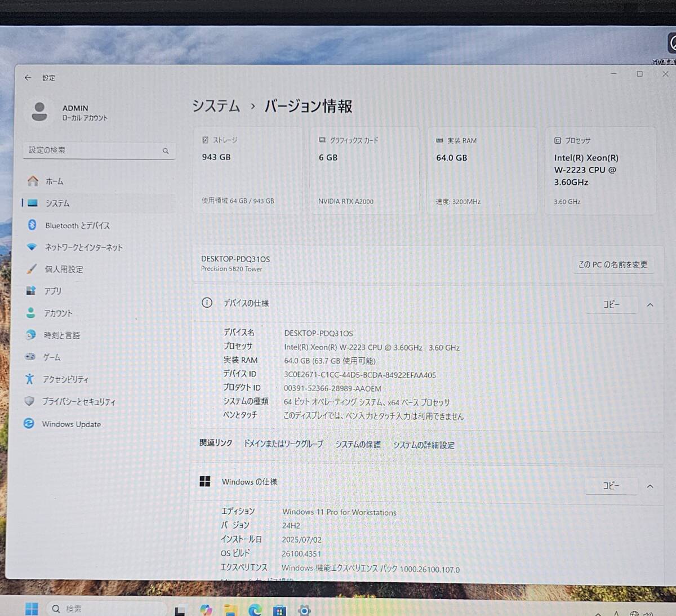Open the システムの詳細設定 link
The image size is (676, 616).
(424, 445)
